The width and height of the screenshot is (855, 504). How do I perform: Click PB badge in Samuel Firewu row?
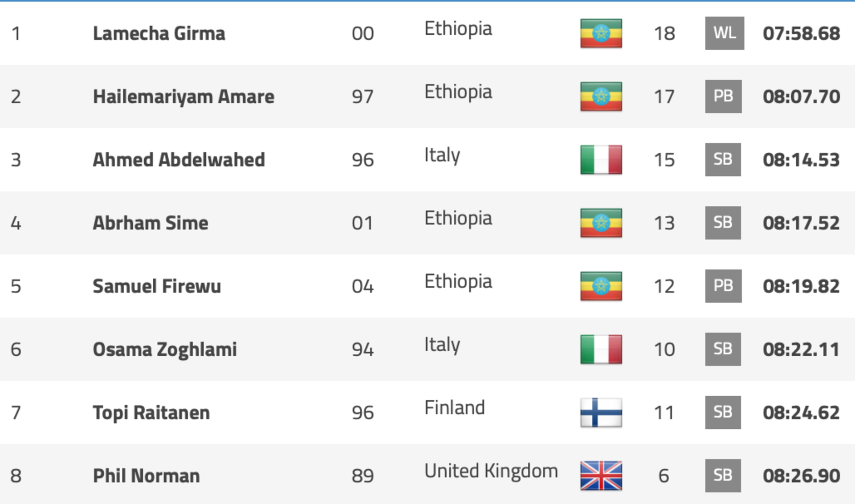[723, 286]
